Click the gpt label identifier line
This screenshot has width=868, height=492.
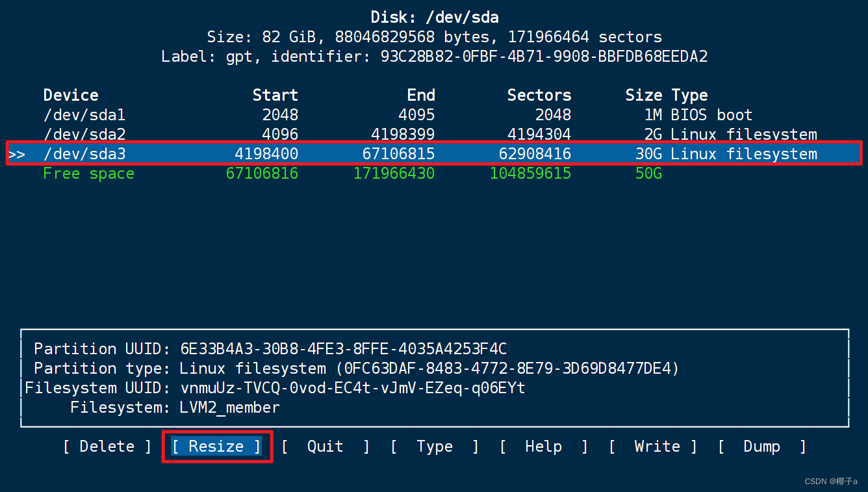[x=434, y=57]
